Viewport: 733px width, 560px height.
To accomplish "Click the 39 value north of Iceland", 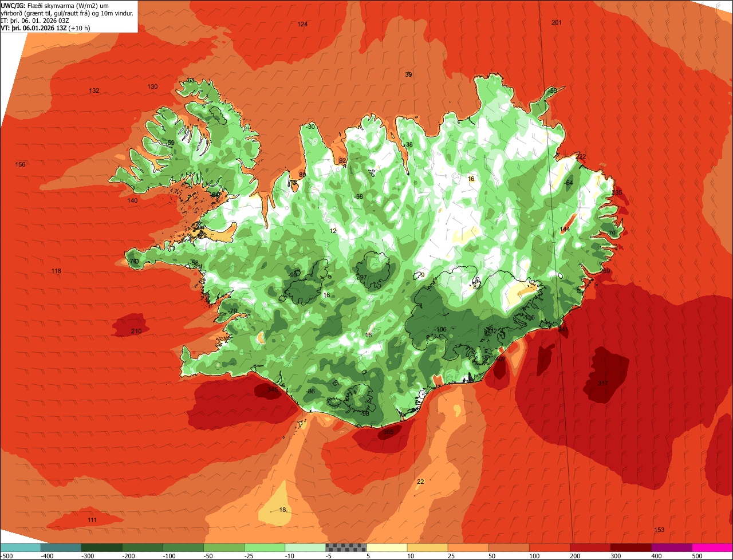I will pos(408,75).
